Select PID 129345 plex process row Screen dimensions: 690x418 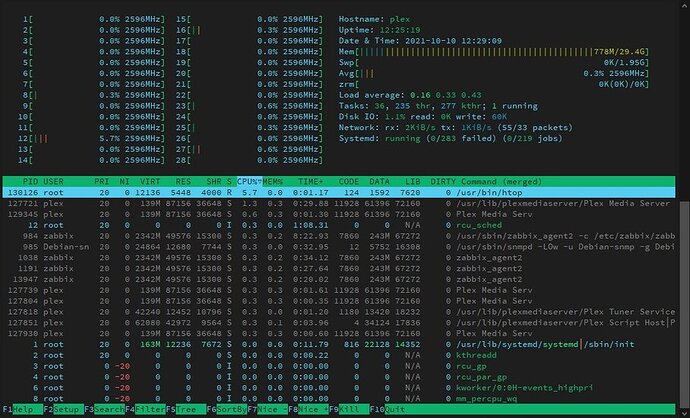tap(339, 214)
